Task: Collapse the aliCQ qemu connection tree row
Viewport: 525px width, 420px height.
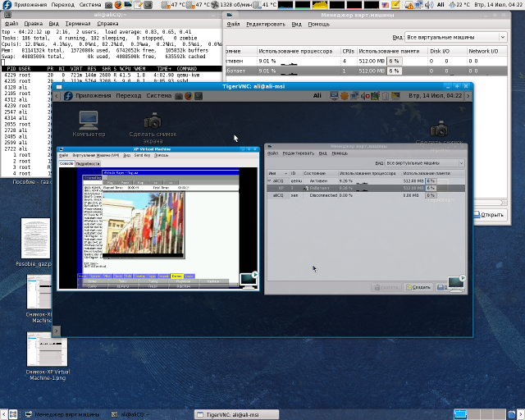Action: pyautogui.click(x=270, y=180)
